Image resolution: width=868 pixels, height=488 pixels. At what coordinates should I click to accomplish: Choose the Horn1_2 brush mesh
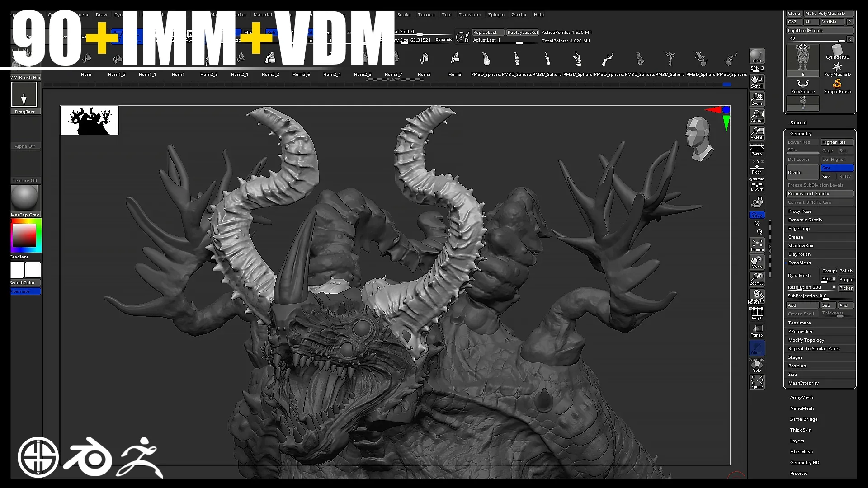click(117, 64)
